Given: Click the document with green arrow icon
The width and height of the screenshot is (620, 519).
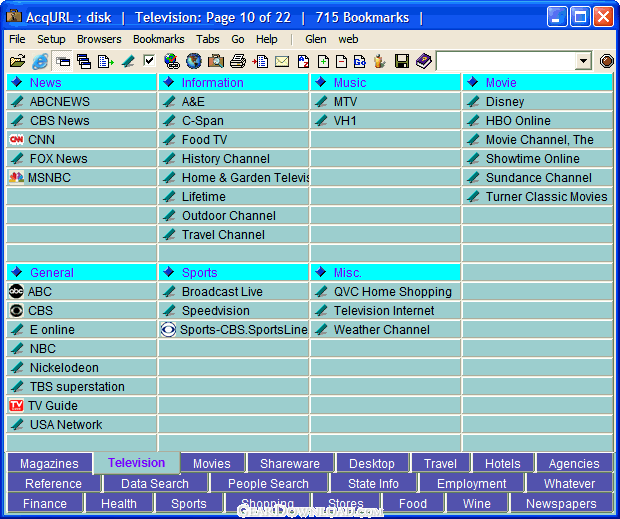Looking at the screenshot, I should [106, 61].
